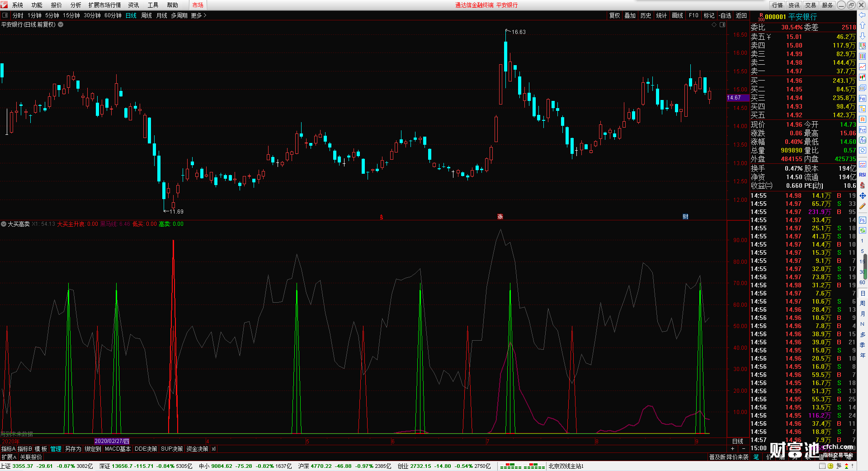Open the 画线 drawing tools
The image size is (868, 471).
click(x=677, y=15)
